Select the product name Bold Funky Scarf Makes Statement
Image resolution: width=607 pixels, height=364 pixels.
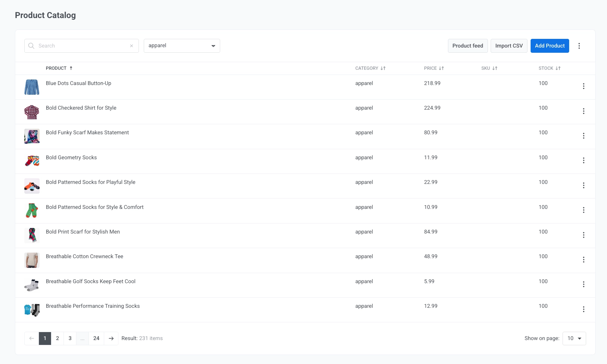click(87, 133)
